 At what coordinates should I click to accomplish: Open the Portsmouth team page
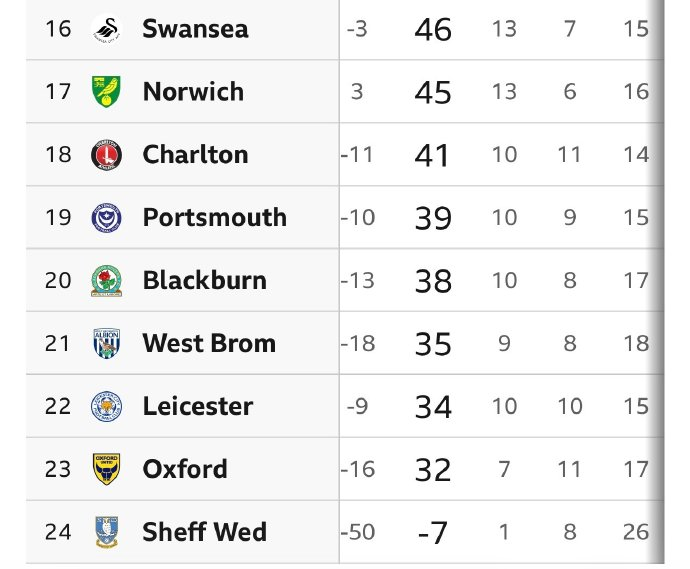click(x=214, y=217)
